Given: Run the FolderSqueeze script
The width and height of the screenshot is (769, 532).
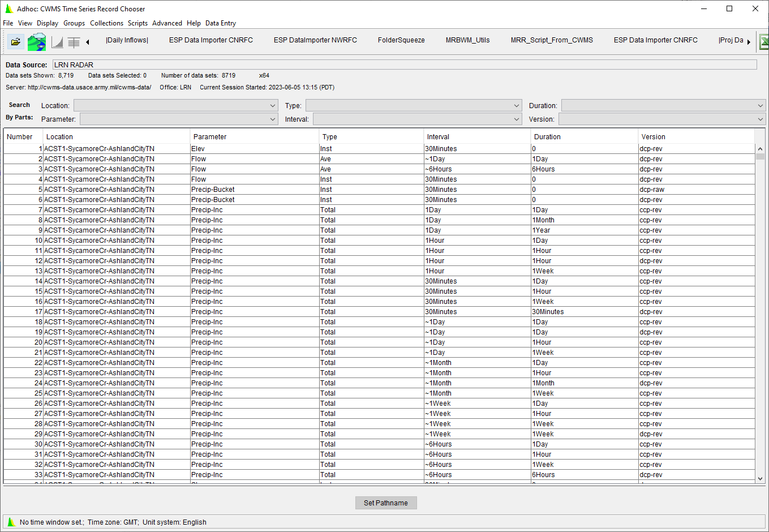Looking at the screenshot, I should click(x=401, y=40).
